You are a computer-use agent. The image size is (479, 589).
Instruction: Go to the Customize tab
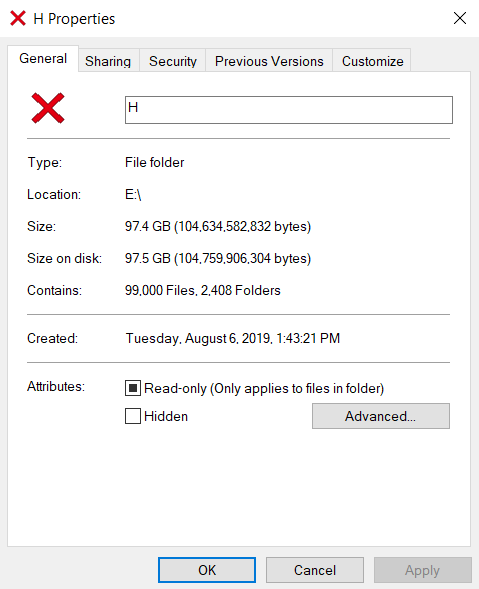click(x=372, y=61)
